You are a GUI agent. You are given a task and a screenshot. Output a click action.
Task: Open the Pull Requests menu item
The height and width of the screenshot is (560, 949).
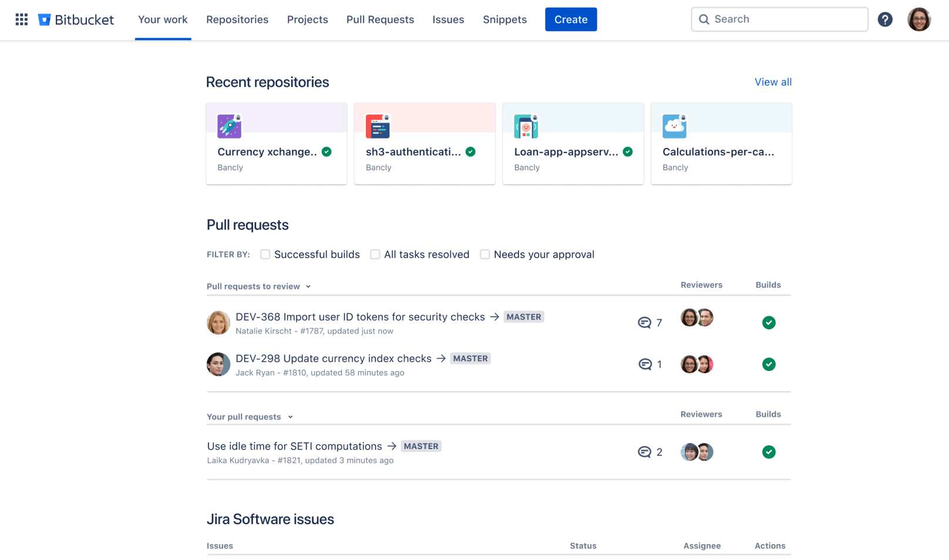pyautogui.click(x=380, y=19)
